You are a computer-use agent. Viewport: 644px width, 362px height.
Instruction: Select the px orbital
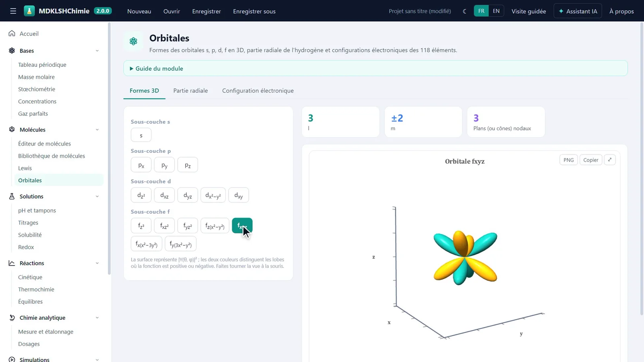[141, 165]
